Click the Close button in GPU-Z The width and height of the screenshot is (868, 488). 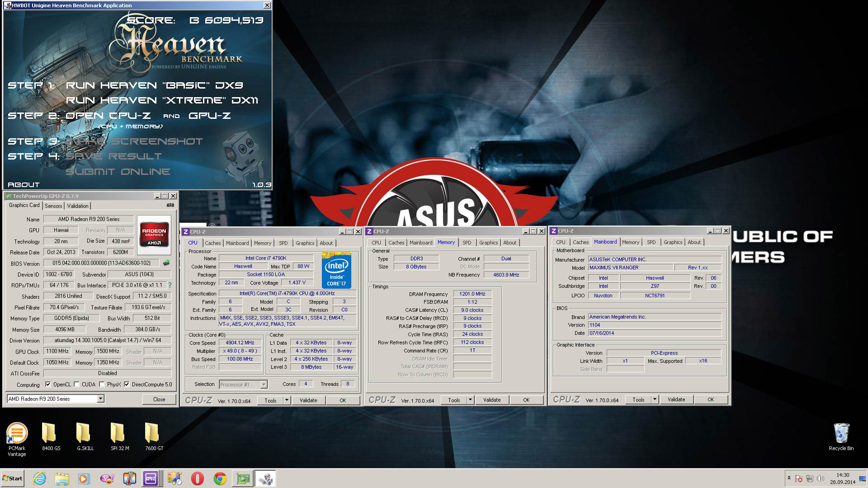[x=159, y=399]
